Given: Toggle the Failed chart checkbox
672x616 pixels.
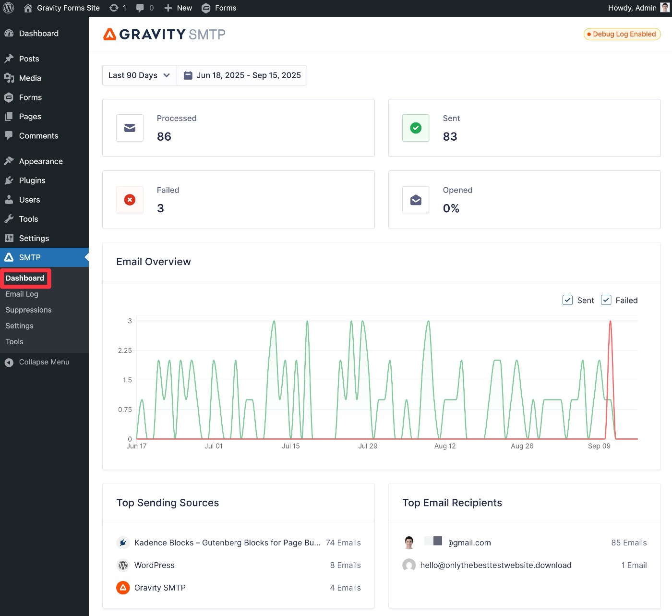Looking at the screenshot, I should tap(606, 300).
